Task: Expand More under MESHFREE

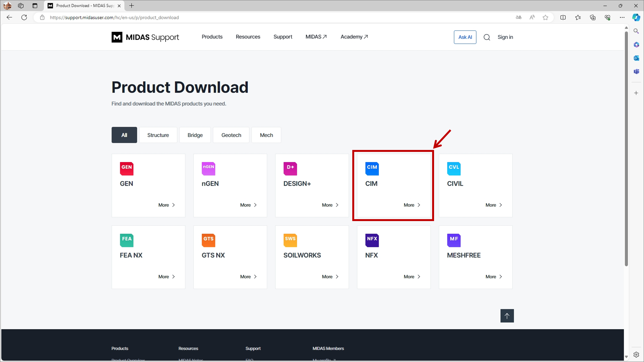Action: [494, 277]
